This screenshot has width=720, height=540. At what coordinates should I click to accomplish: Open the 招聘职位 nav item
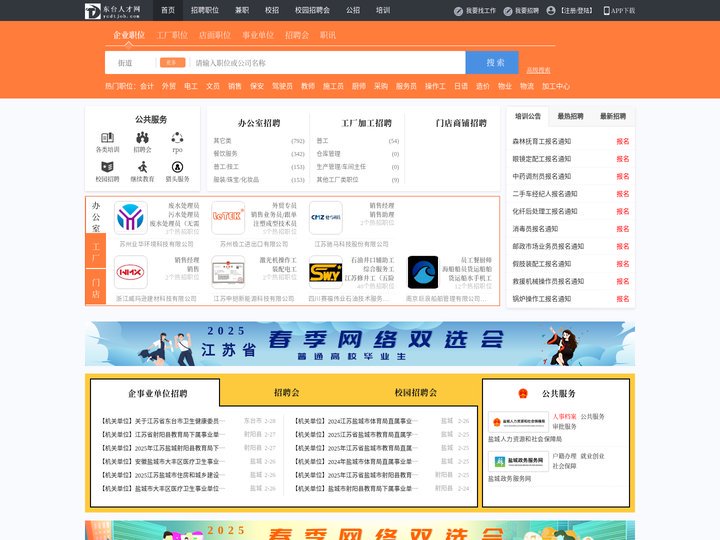click(205, 10)
